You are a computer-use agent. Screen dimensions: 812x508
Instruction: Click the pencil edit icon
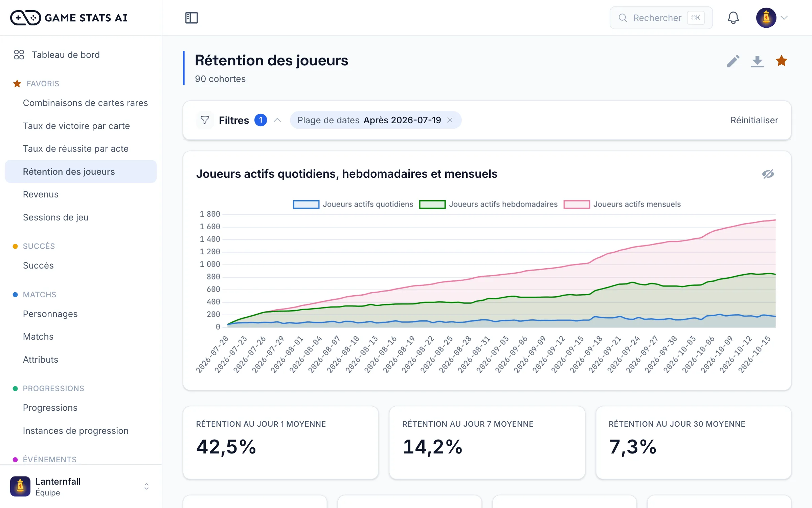[x=733, y=61]
